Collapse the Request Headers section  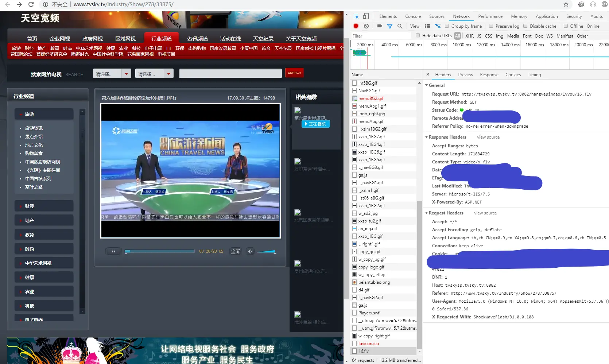coord(426,213)
